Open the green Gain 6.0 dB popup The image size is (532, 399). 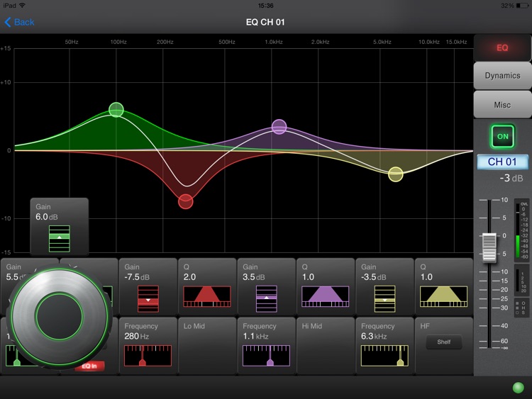coord(60,227)
